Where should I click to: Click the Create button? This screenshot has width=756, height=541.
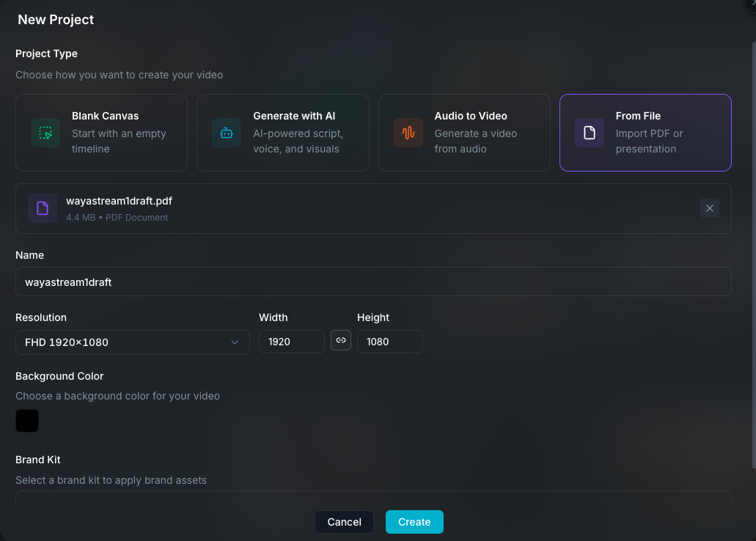click(x=414, y=522)
